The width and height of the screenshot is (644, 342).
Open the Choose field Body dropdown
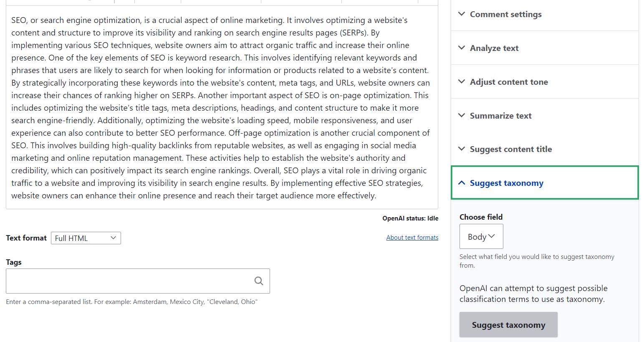click(481, 236)
